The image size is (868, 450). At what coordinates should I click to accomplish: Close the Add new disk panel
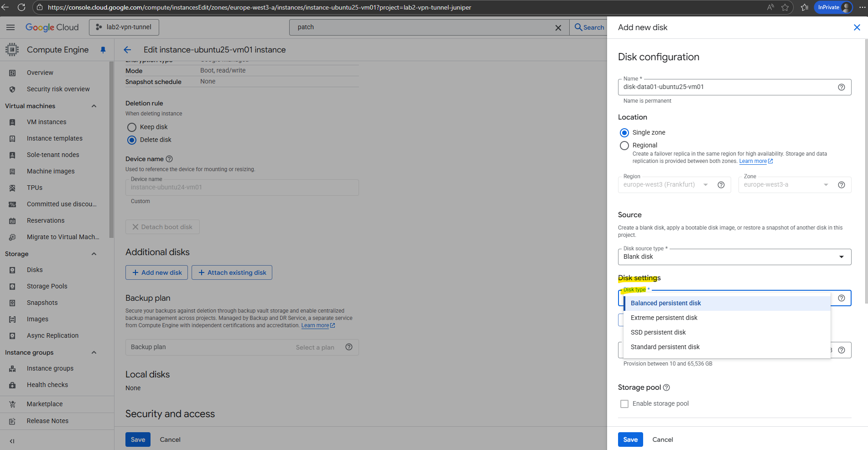(x=857, y=27)
